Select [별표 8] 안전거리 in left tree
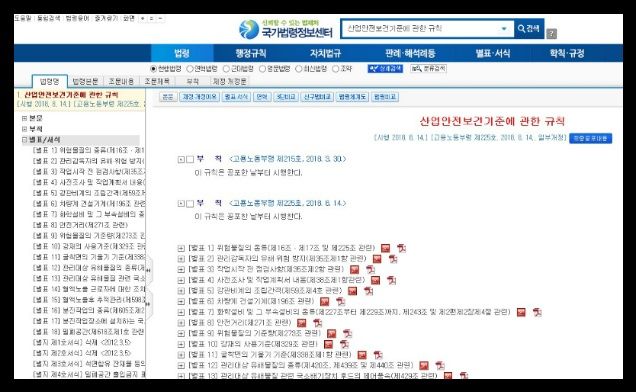 [x=80, y=225]
